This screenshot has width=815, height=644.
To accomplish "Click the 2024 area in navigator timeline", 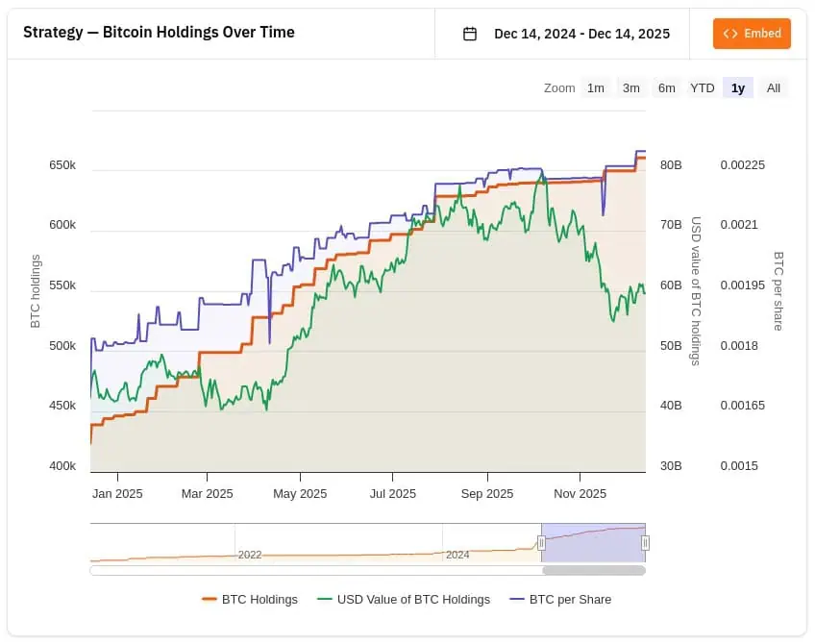I will (457, 555).
